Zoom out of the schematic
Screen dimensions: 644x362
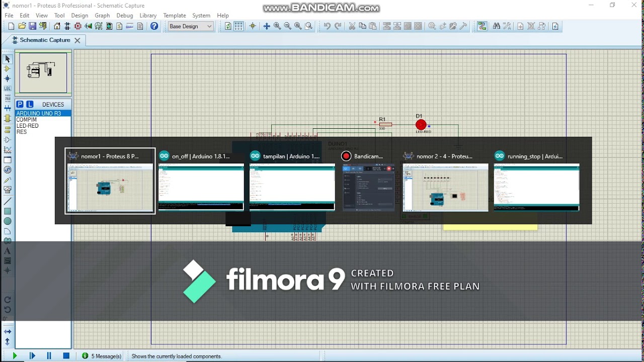pos(288,26)
